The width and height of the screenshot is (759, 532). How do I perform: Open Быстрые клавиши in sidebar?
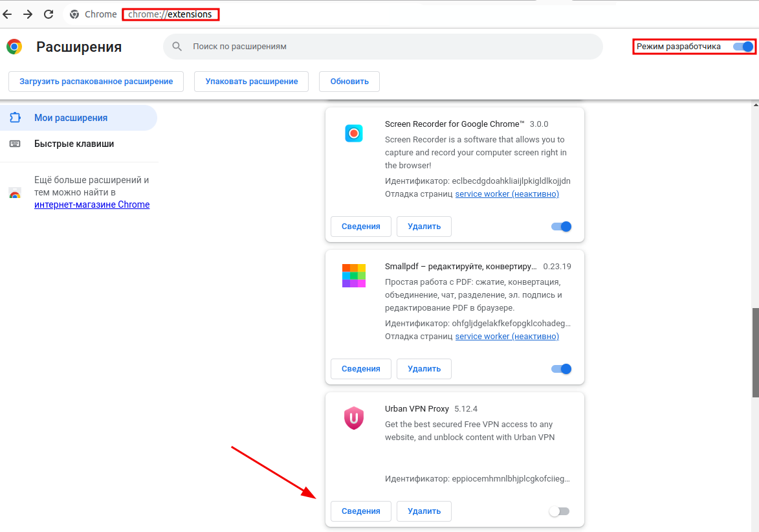coord(74,144)
